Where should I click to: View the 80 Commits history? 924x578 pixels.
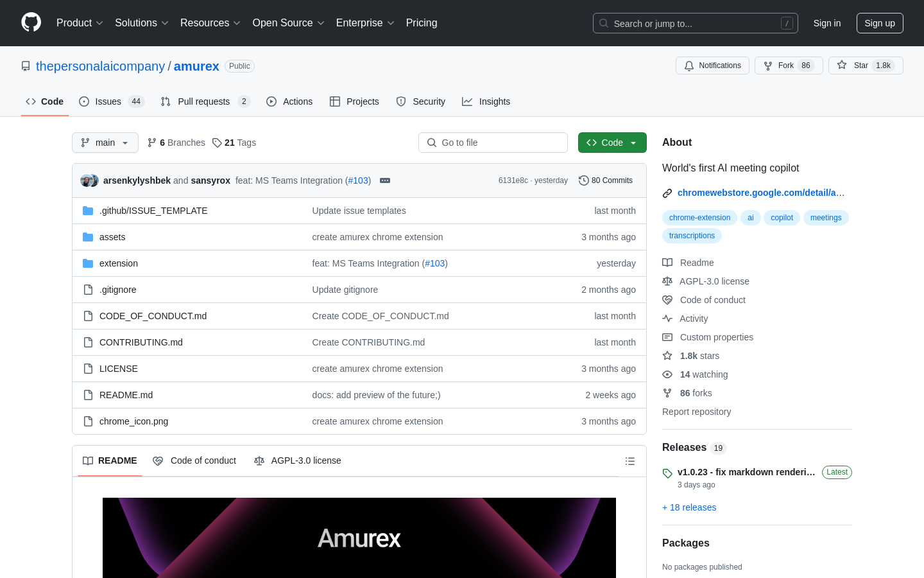[606, 180]
